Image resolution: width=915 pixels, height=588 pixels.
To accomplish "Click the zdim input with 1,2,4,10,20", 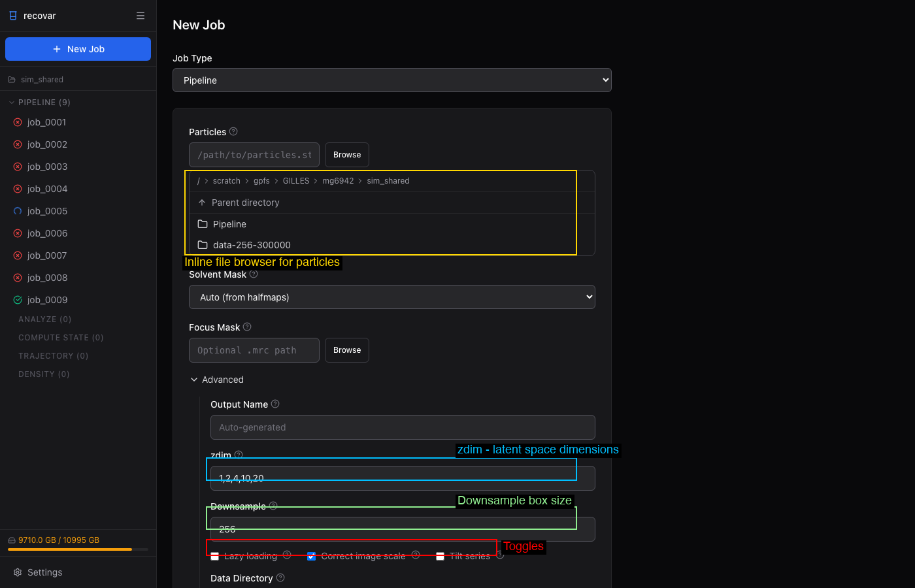I will coord(403,478).
